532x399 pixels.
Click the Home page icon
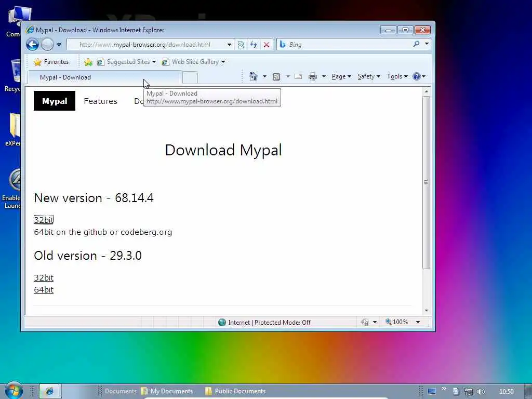tap(253, 76)
